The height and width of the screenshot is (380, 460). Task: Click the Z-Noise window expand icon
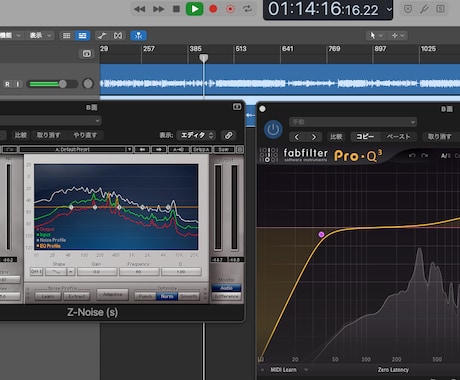(237, 107)
